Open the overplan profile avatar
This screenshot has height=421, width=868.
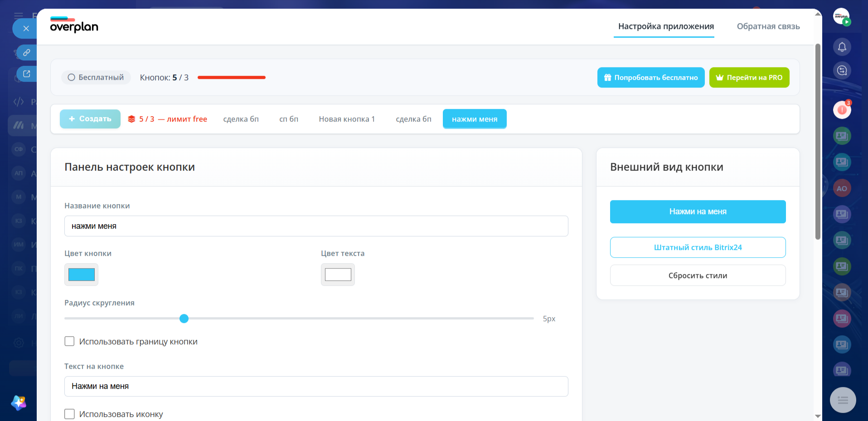point(841,17)
